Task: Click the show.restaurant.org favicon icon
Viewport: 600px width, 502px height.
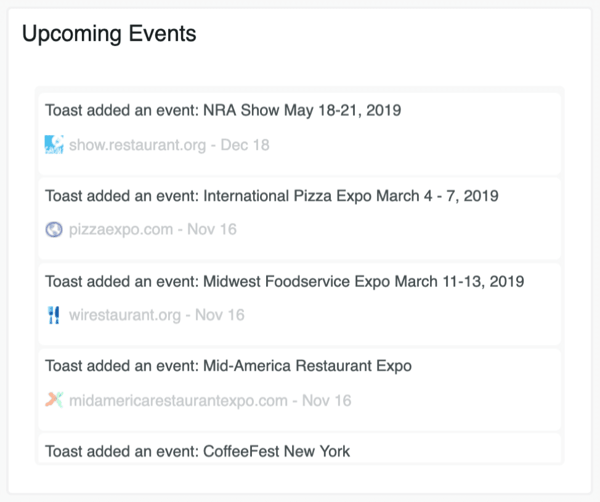Action: click(54, 145)
